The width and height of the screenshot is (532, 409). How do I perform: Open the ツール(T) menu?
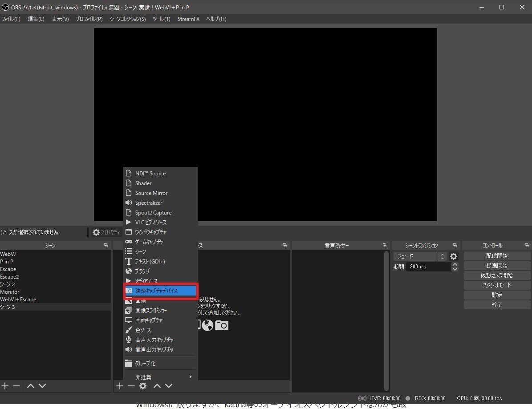click(x=161, y=19)
